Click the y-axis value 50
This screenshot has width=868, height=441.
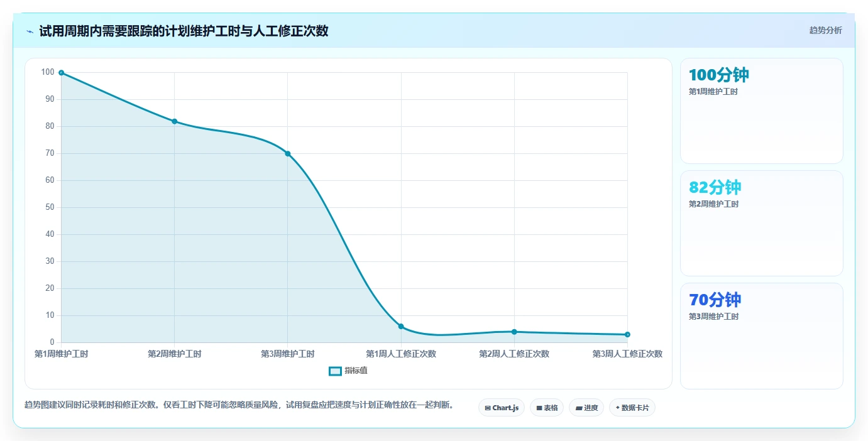pos(50,207)
